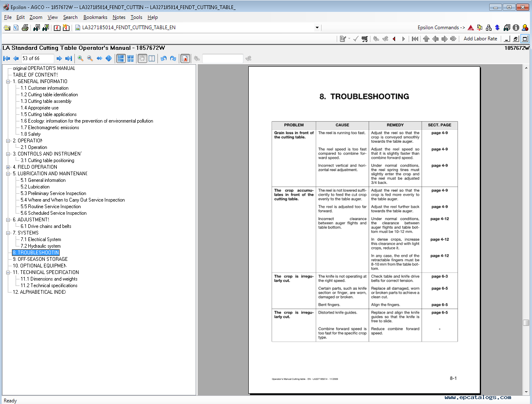
Task: Click the page number field showing 53 of 66
Action: click(x=37, y=58)
